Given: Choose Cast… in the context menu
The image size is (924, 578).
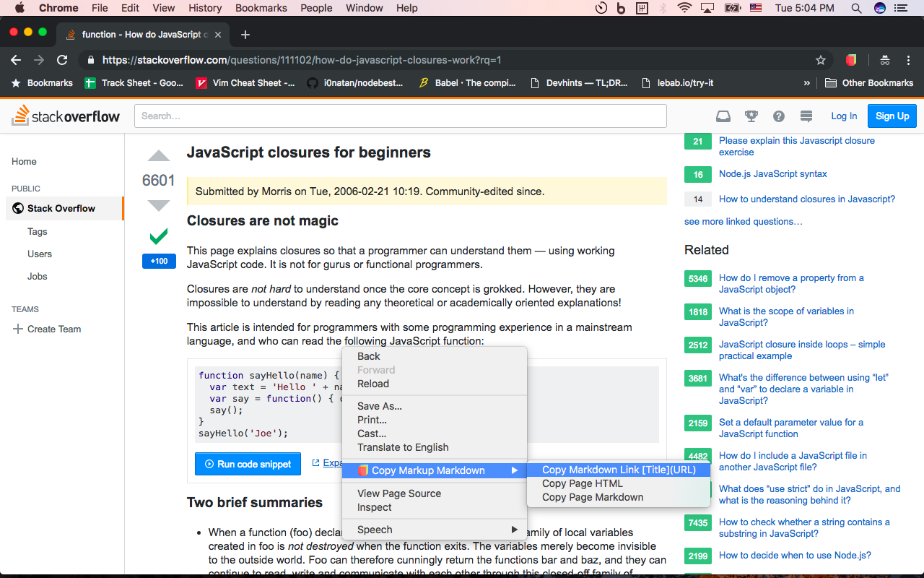Looking at the screenshot, I should [x=435, y=433].
